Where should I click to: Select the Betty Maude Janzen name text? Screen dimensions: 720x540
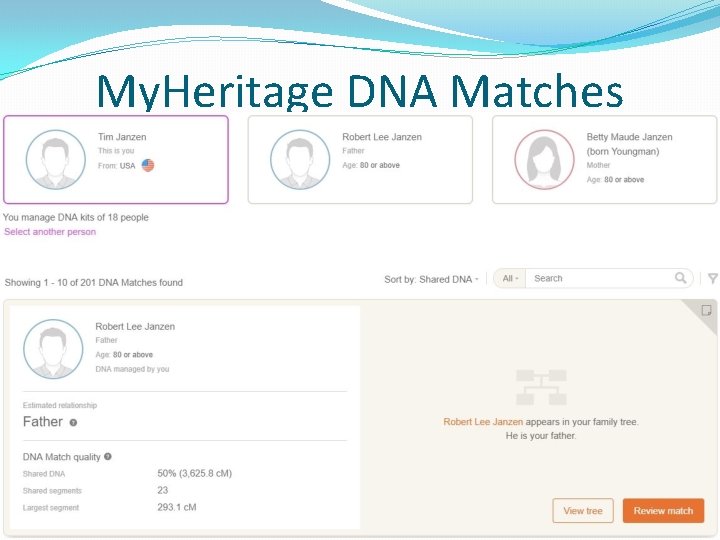pyautogui.click(x=629, y=144)
